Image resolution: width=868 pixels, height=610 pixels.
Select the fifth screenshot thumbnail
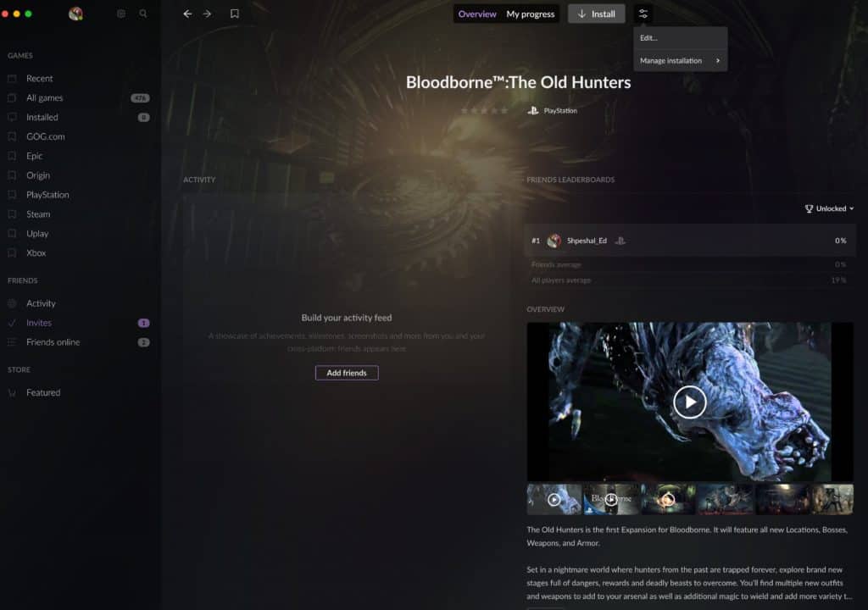(x=782, y=499)
